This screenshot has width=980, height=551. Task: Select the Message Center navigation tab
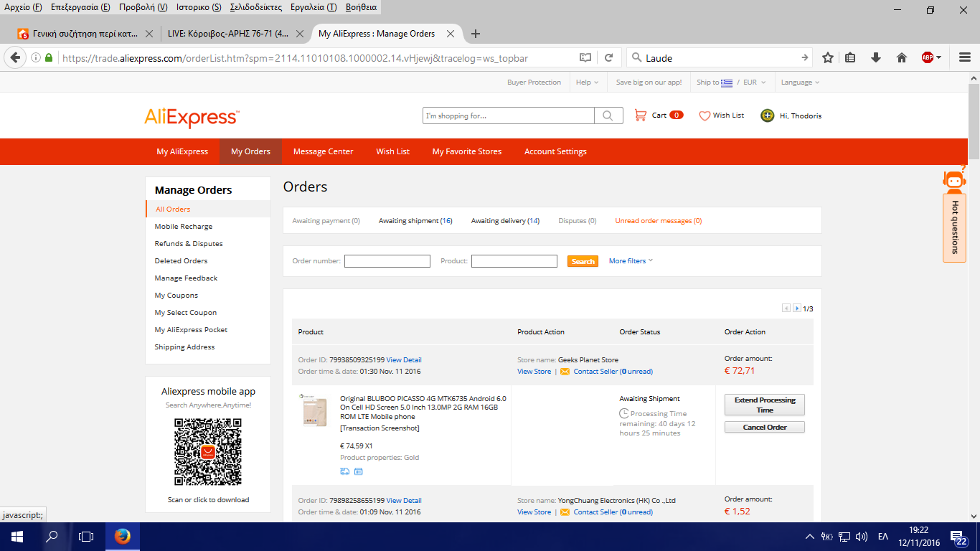(x=323, y=151)
